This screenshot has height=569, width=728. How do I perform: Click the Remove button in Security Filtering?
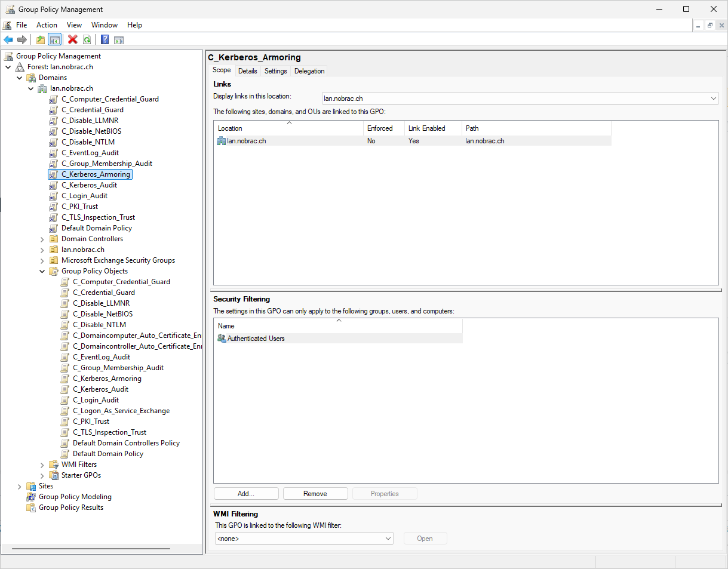click(315, 494)
